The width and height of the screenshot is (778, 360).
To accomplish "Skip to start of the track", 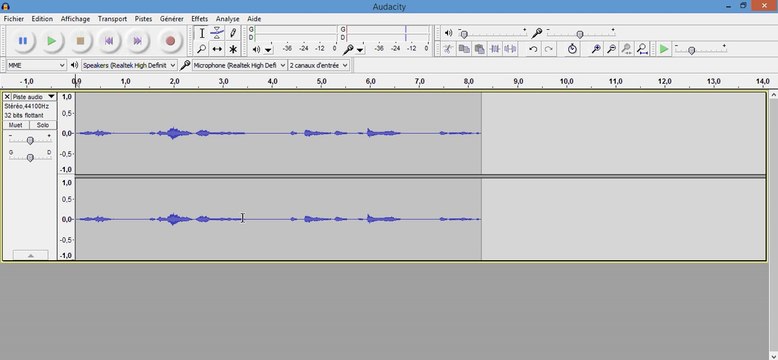I will coord(109,41).
